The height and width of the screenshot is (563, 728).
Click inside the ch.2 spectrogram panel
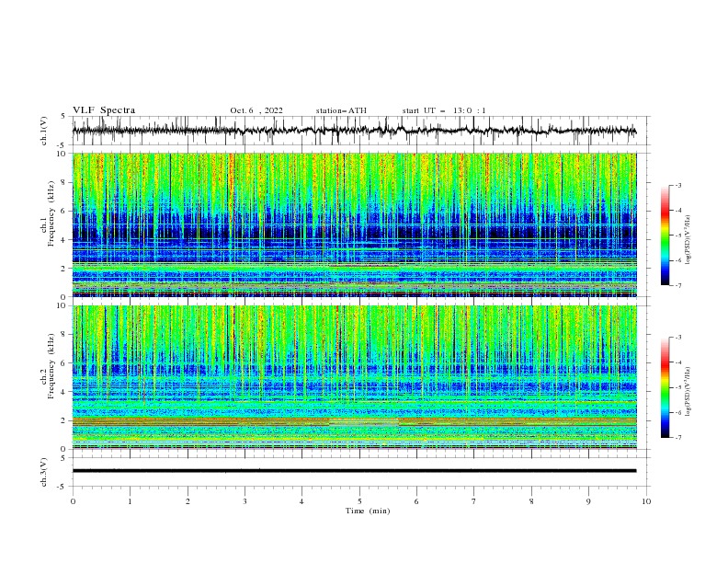(354, 377)
